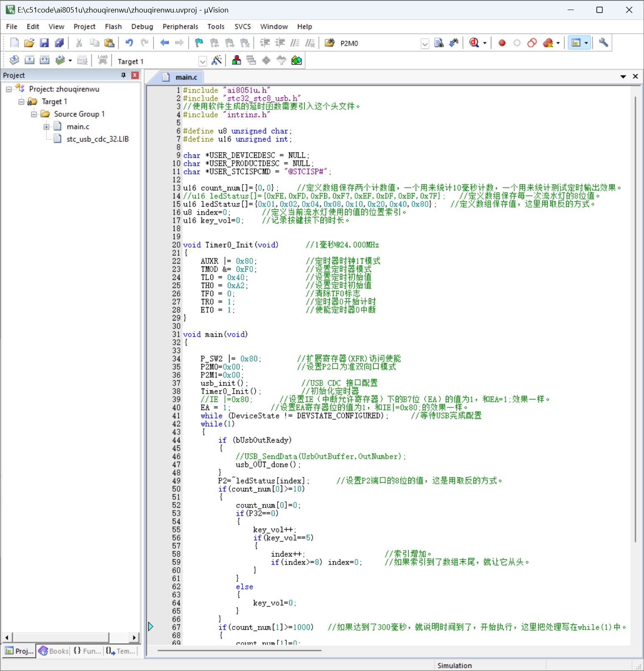Screen dimensions: 644x671
Task: Build the target files
Action: (29, 61)
